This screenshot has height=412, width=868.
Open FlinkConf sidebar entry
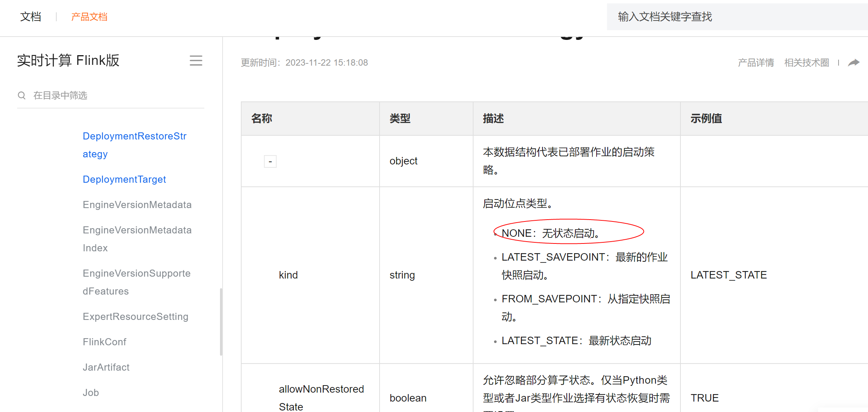tap(104, 342)
